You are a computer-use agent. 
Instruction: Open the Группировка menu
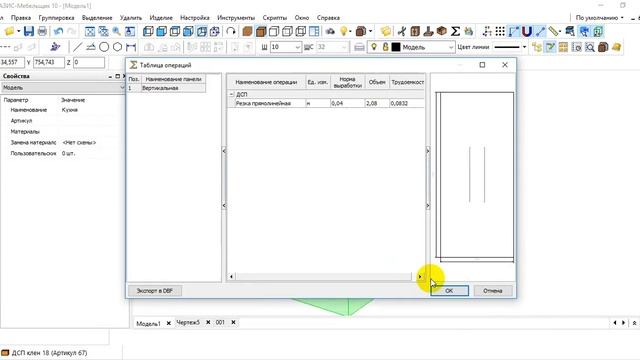point(56,18)
